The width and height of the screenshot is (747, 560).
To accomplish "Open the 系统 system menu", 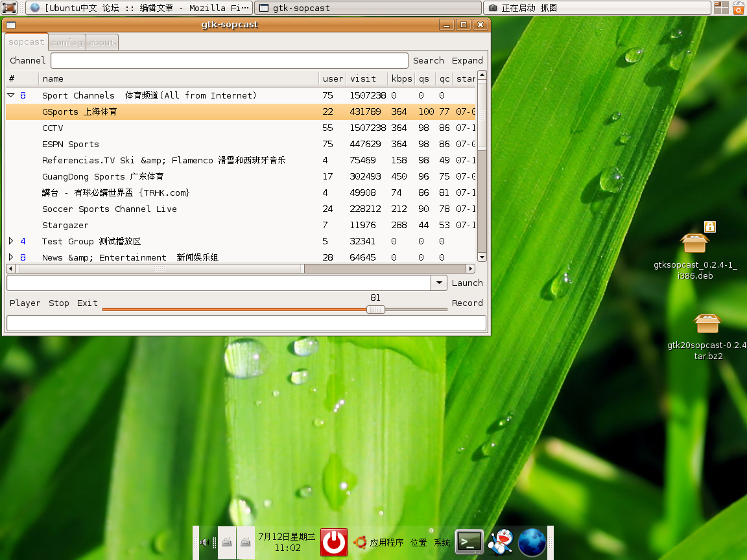I will point(442,542).
